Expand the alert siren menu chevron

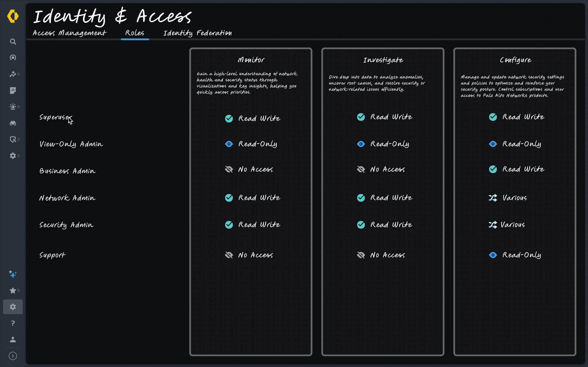19,107
